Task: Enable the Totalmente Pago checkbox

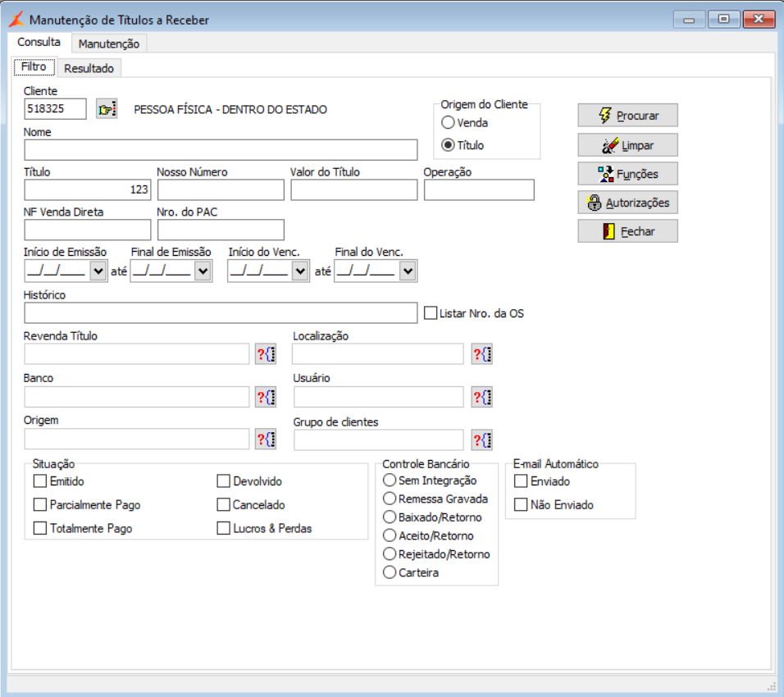Action: [40, 528]
